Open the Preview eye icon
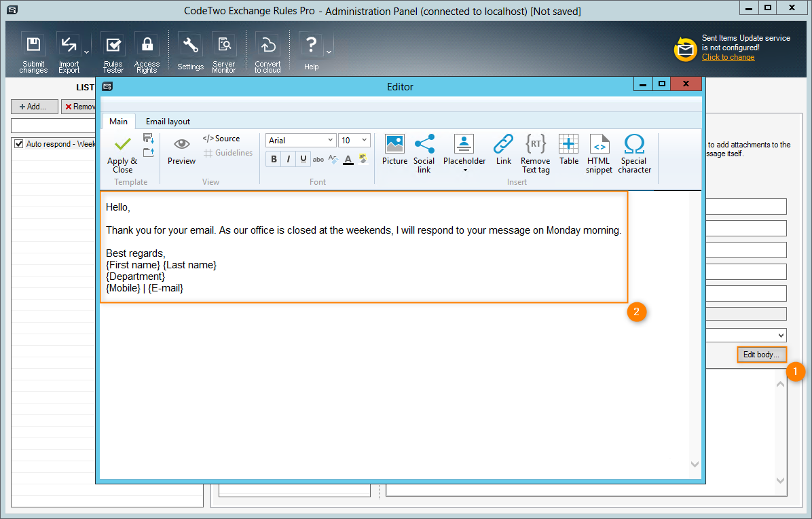 pyautogui.click(x=181, y=144)
